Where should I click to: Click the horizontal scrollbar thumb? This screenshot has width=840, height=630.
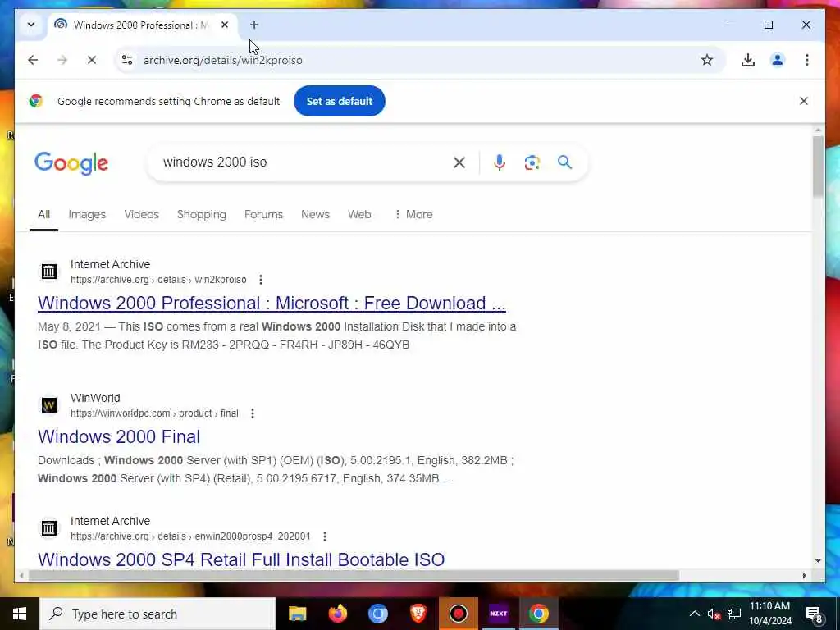click(x=354, y=575)
